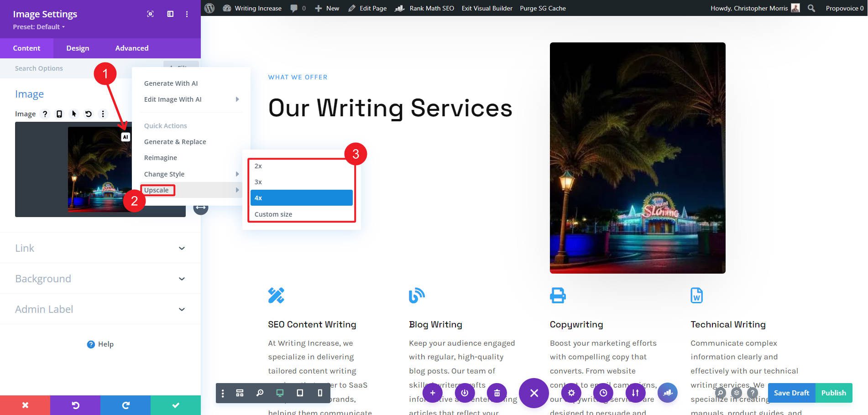Reset the image using the undo arrow icon
Image resolution: width=868 pixels, height=415 pixels.
[88, 114]
